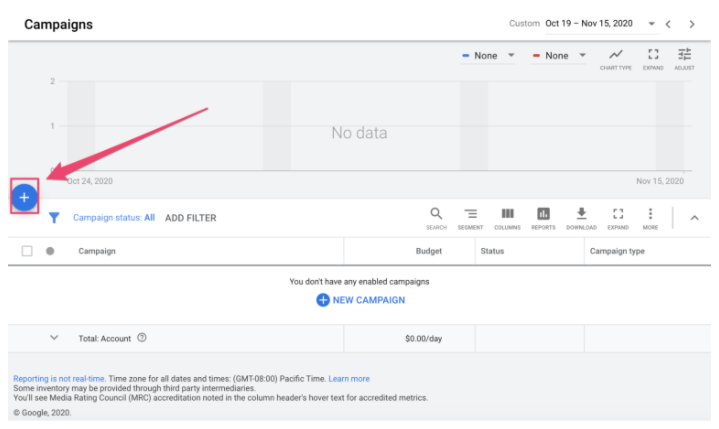Open the red metric None dropdown
719x429 pixels.
pyautogui.click(x=563, y=56)
